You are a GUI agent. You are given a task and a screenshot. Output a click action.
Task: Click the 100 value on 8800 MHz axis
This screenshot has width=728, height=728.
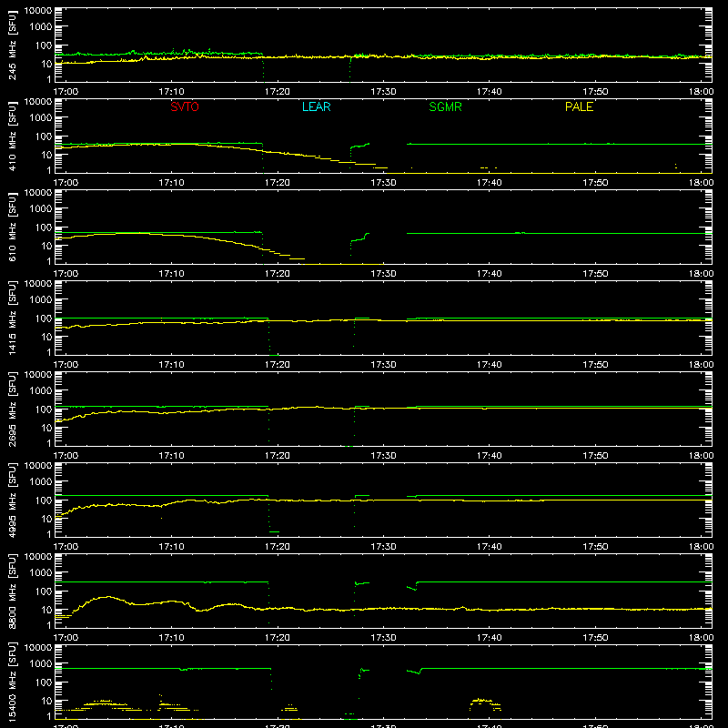tap(44, 591)
